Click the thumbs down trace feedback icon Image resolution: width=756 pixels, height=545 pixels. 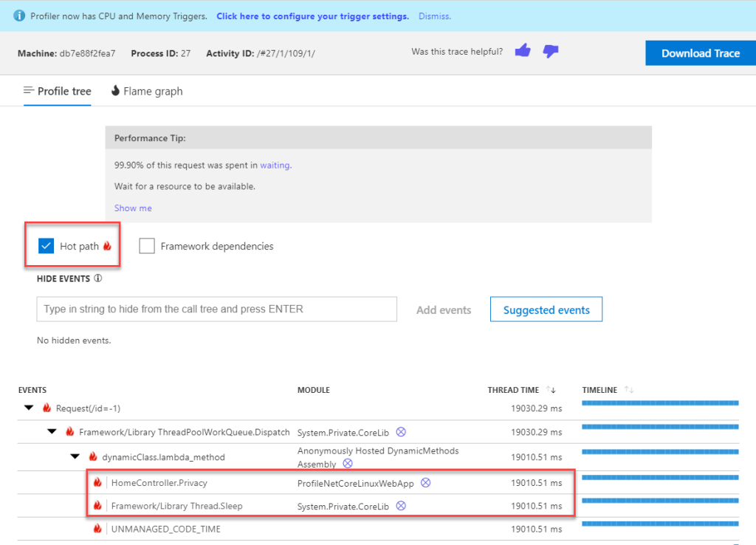tap(550, 50)
